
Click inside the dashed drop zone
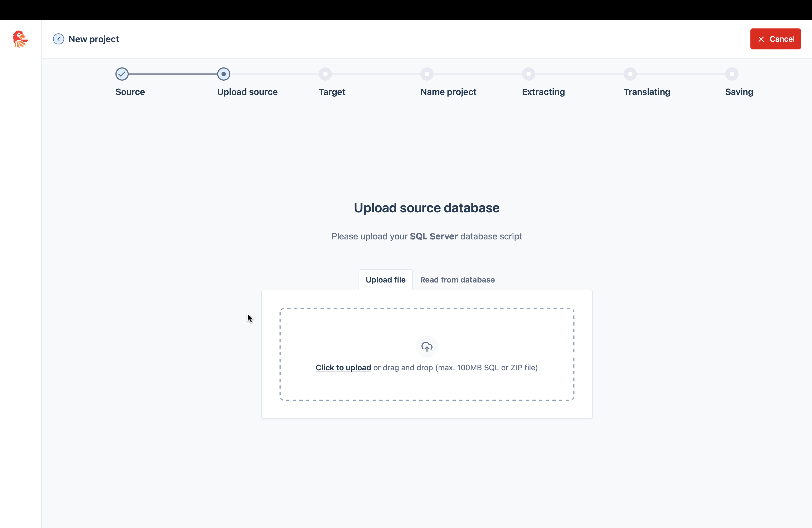coord(427,354)
